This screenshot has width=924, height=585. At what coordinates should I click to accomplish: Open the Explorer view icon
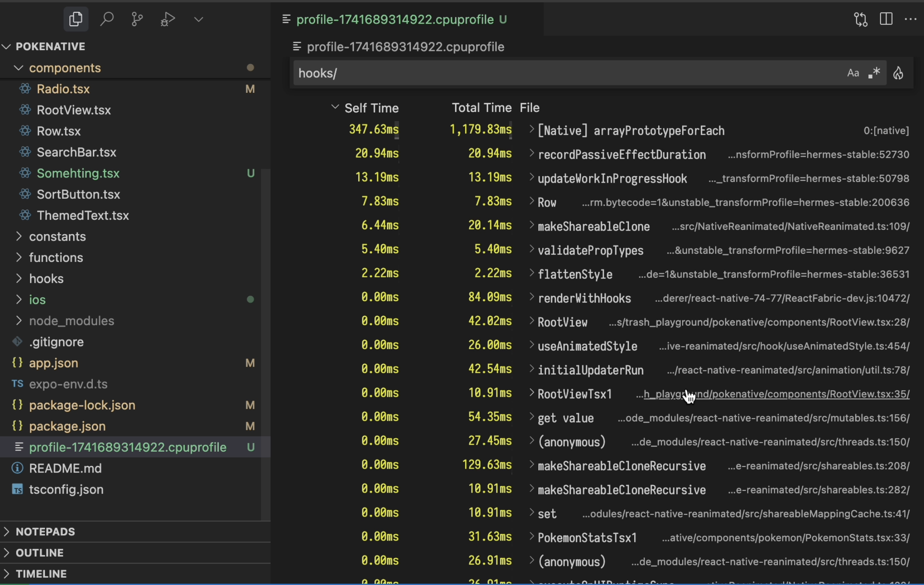[76, 19]
